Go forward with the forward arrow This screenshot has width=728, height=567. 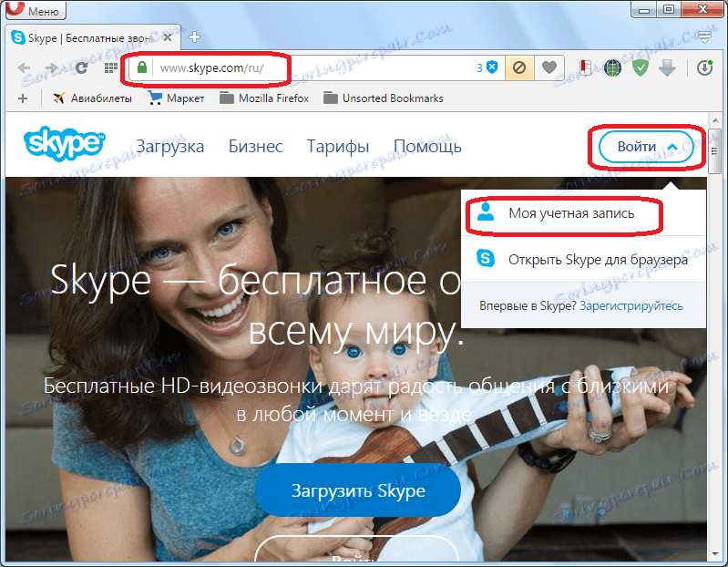pos(52,68)
